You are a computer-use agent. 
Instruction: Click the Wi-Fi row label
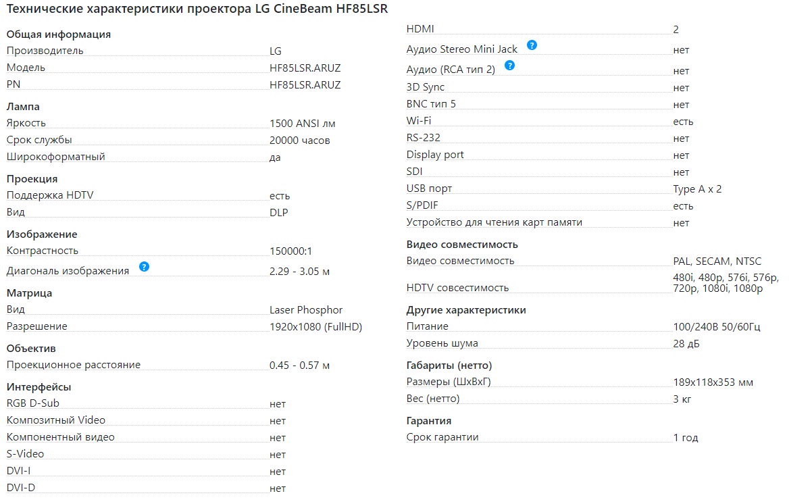419,121
